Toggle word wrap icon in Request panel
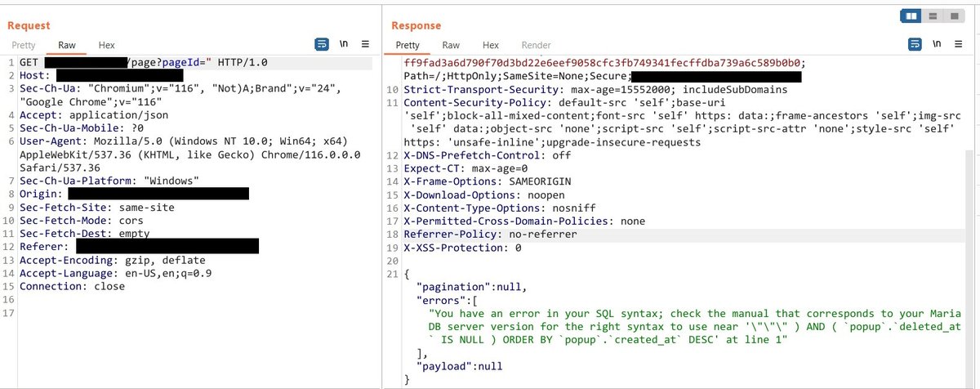Screen dimensions: 980x389 point(322,44)
